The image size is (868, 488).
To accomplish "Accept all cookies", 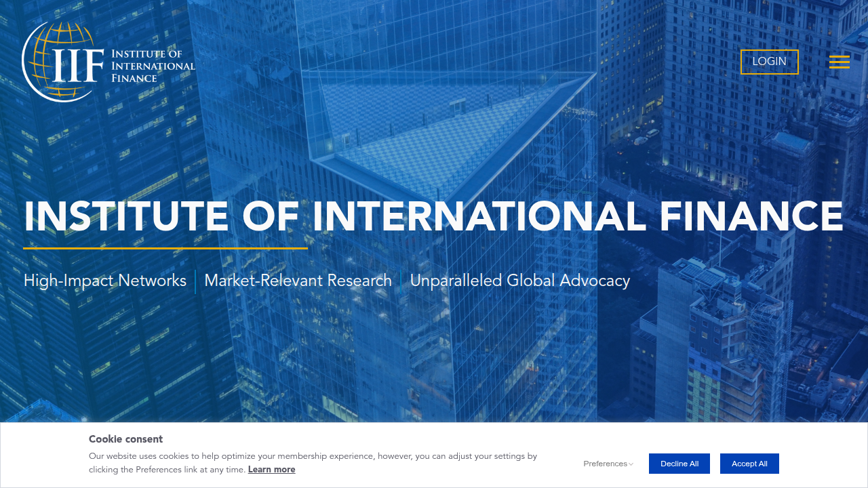I will [x=749, y=464].
